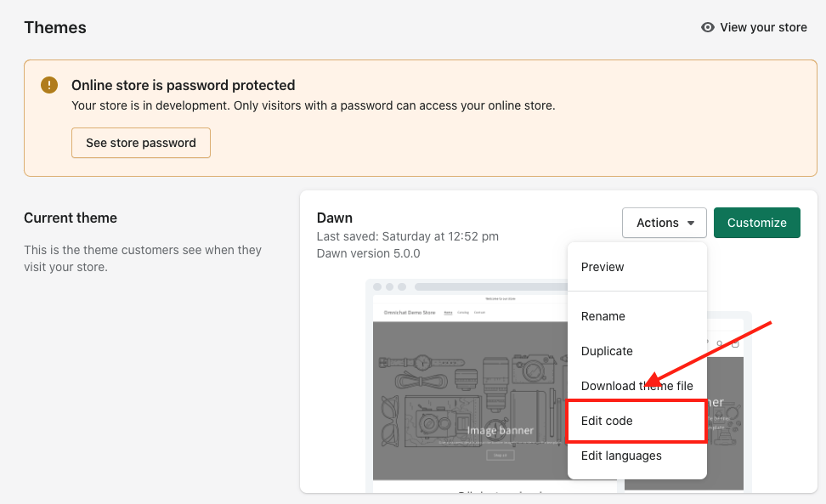826x504 pixels.
Task: Click the eye icon beside View your store
Action: 708,27
